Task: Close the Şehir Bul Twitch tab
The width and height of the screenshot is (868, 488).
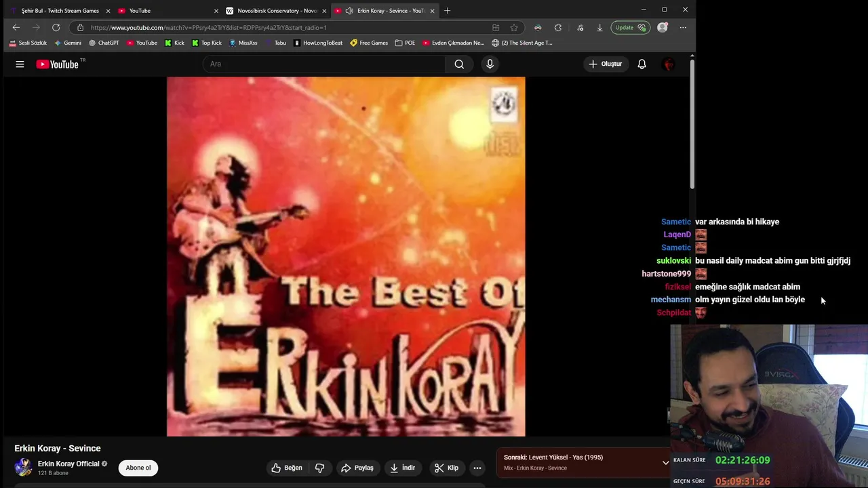Action: [108, 11]
